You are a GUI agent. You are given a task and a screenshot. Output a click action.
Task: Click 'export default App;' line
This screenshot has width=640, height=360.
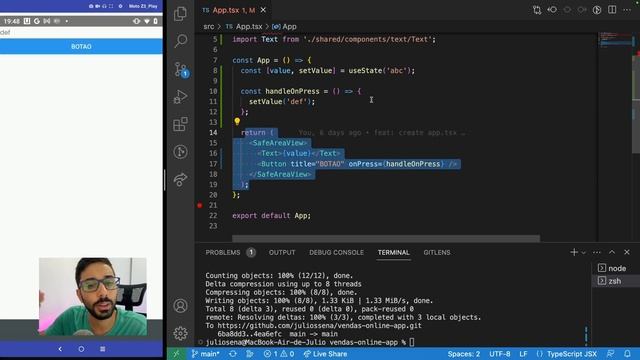point(271,216)
